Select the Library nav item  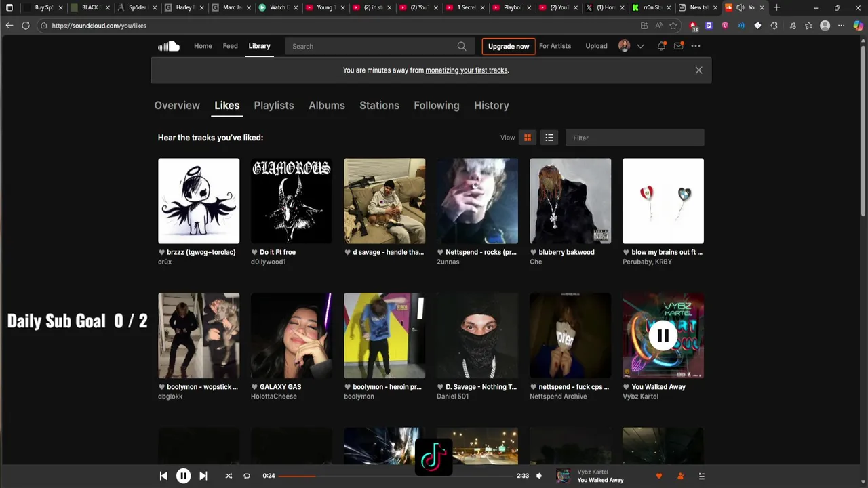259,46
